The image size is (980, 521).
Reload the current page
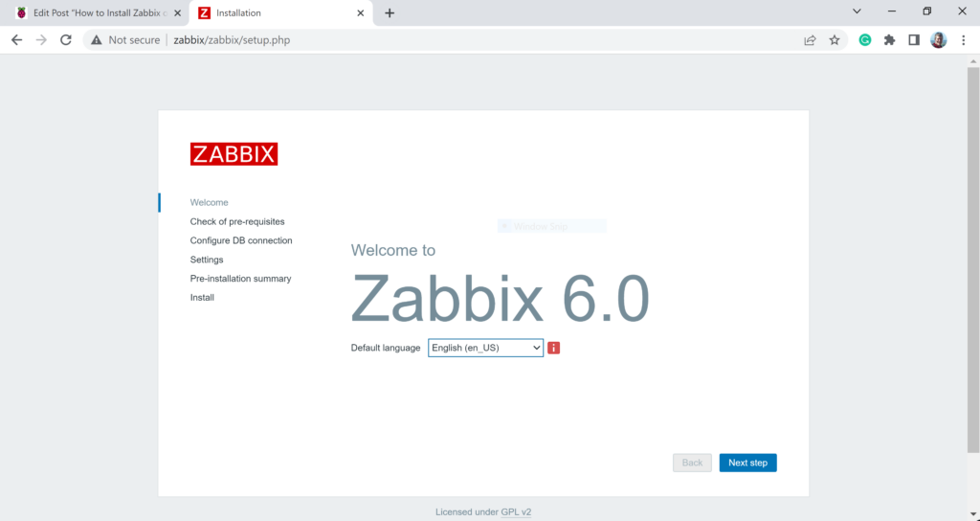(x=66, y=40)
